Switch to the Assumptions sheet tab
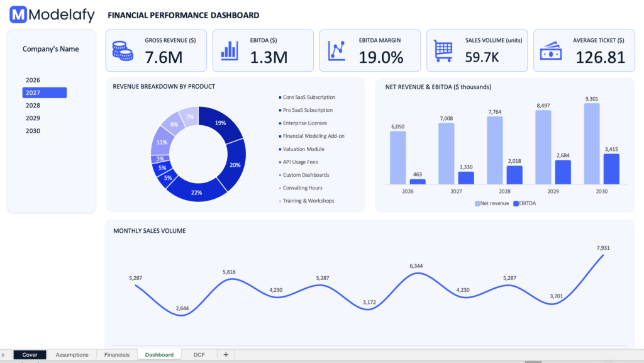644x363 pixels. click(72, 355)
